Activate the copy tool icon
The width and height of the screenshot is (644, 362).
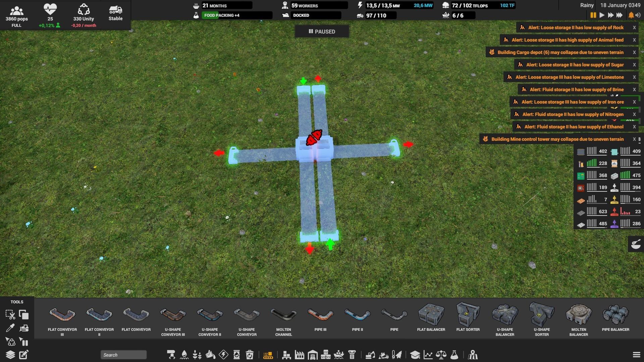24,315
